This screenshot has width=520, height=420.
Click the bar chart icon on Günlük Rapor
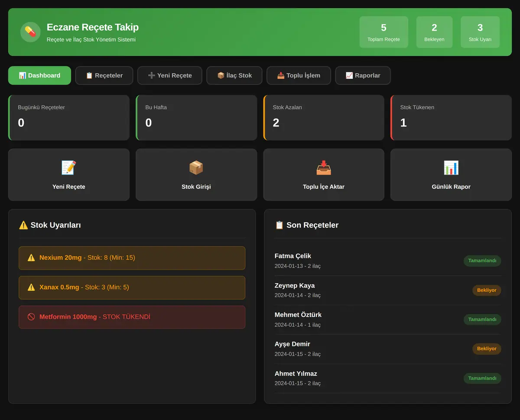(451, 168)
